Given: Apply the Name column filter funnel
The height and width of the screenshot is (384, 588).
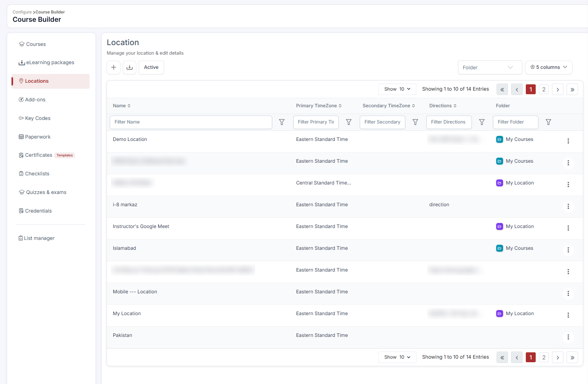Looking at the screenshot, I should 282,122.
